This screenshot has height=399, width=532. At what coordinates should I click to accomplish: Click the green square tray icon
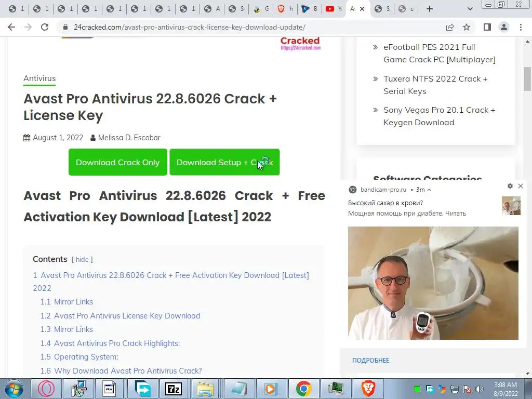click(417, 389)
